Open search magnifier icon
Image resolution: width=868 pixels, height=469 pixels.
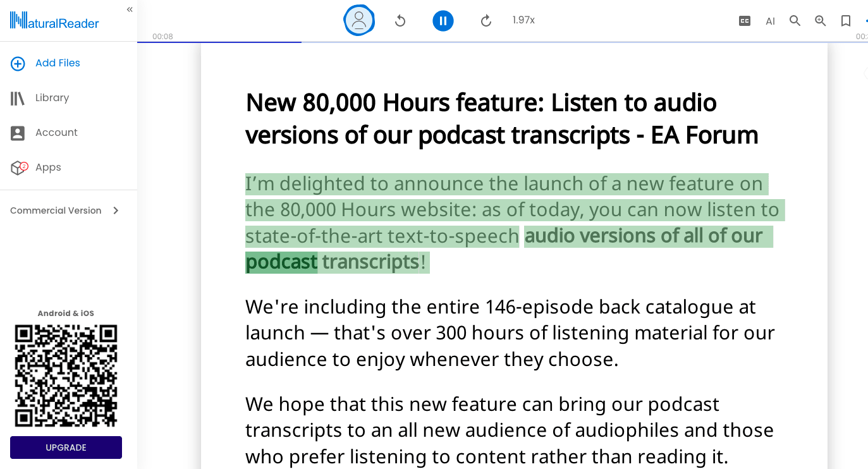point(795,21)
